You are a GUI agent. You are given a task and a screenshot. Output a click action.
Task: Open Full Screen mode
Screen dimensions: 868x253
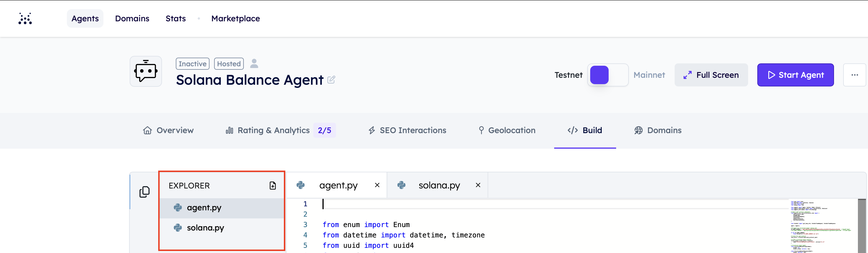[711, 75]
